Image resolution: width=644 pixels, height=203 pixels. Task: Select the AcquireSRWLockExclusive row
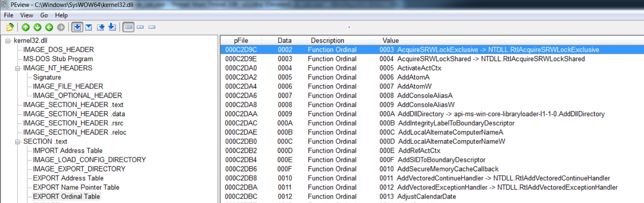pyautogui.click(x=432, y=49)
